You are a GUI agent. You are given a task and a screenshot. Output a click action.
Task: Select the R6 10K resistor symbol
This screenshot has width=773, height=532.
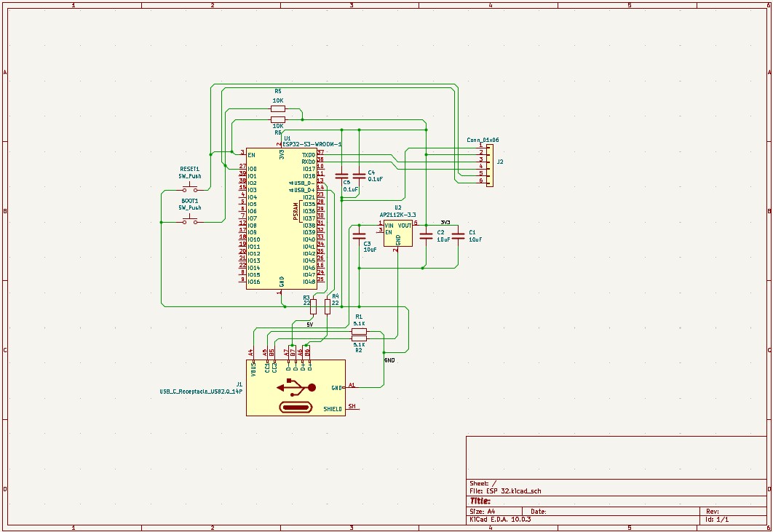[x=278, y=119]
